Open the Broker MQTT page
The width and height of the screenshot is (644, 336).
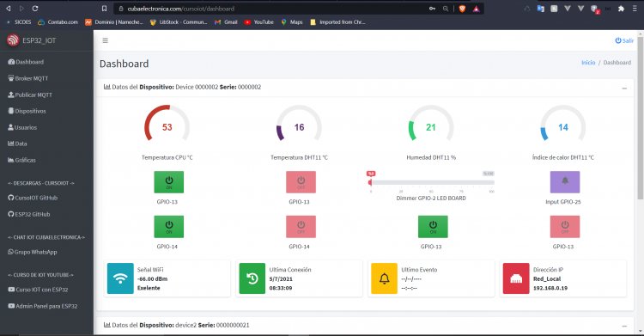pos(28,78)
